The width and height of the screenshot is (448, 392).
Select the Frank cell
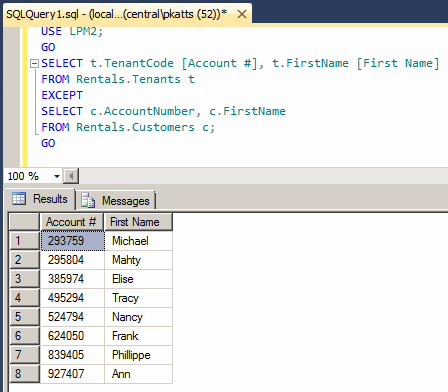(x=138, y=336)
